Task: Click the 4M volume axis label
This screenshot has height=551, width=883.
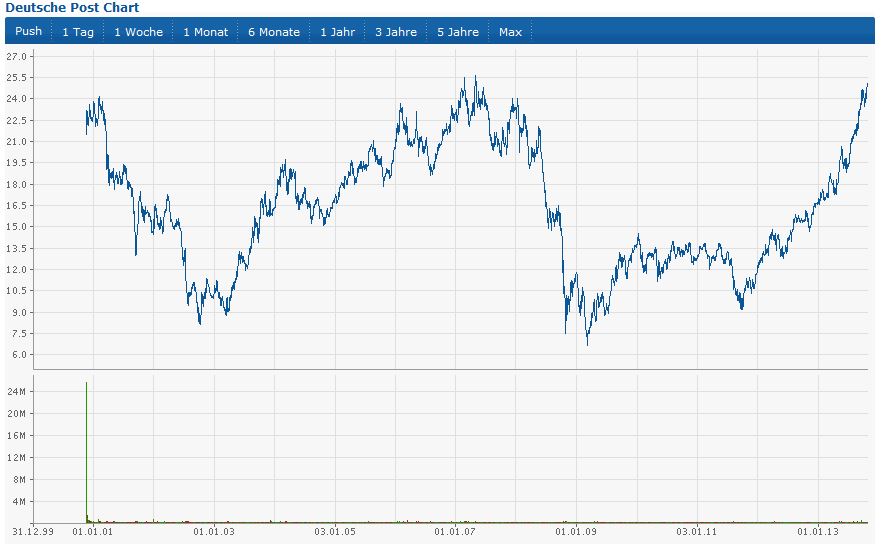Action: (19, 501)
